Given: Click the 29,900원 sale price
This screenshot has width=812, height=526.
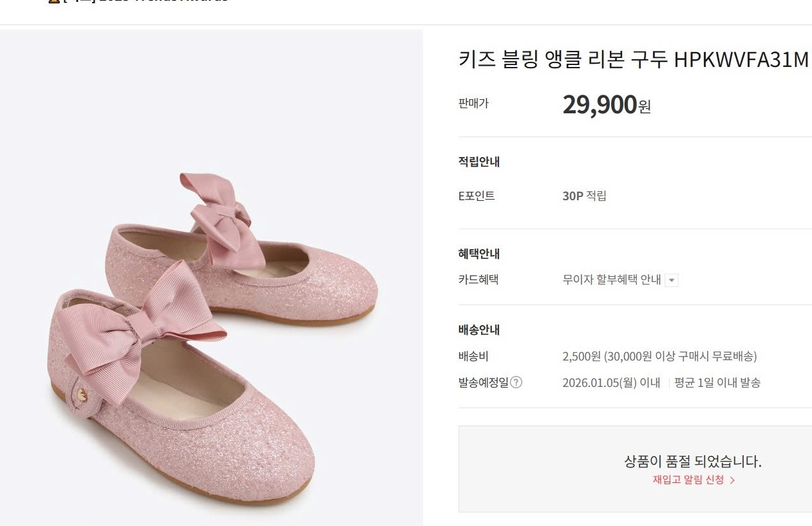Looking at the screenshot, I should pos(606,104).
